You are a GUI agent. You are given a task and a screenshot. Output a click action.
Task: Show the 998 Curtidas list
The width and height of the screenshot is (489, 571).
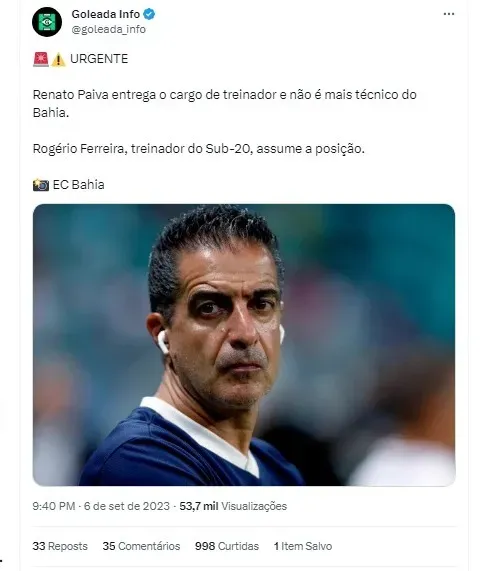click(x=227, y=546)
